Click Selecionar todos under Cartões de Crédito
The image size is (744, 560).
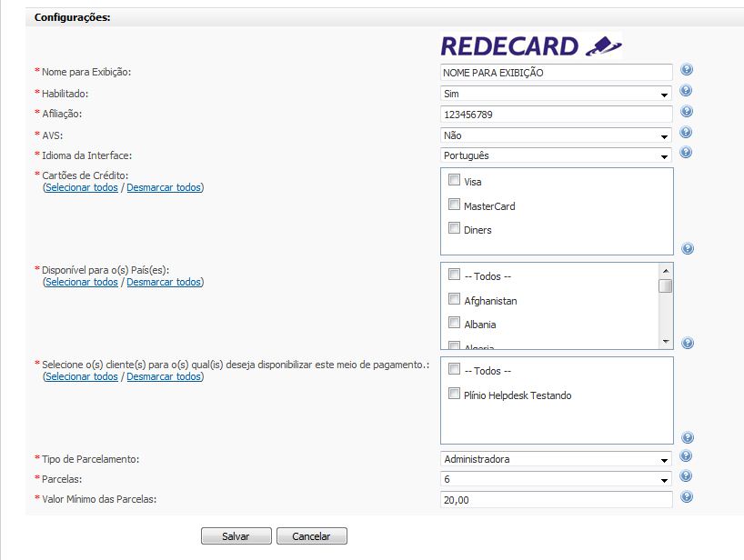[x=82, y=187]
